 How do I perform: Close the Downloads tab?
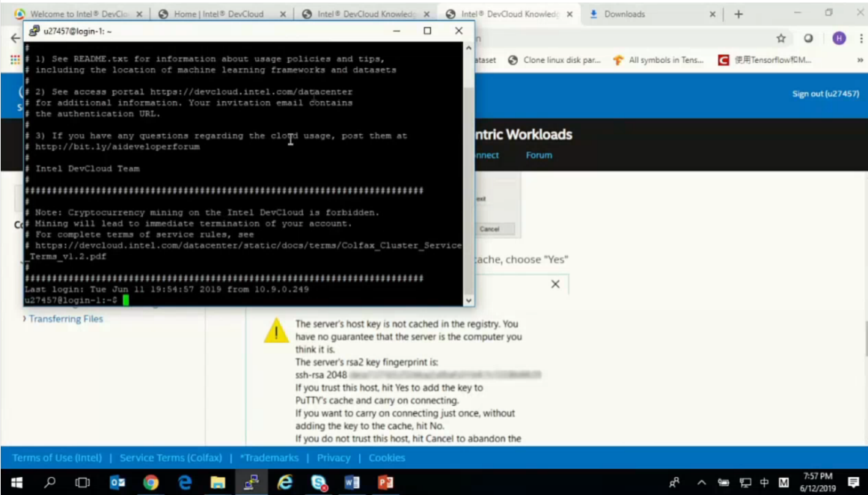click(x=712, y=14)
